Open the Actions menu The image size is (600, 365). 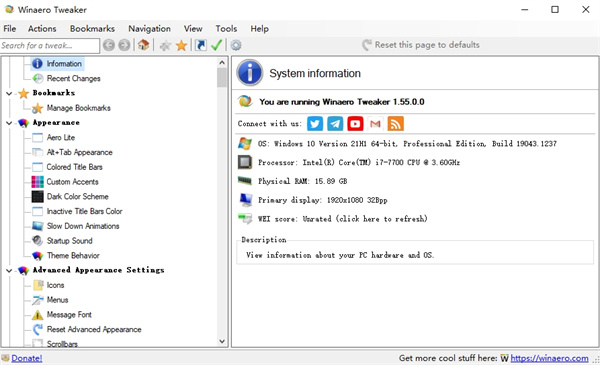point(42,29)
